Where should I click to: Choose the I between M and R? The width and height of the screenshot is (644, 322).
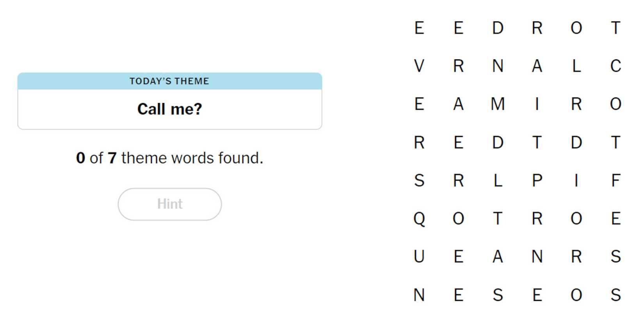(537, 104)
